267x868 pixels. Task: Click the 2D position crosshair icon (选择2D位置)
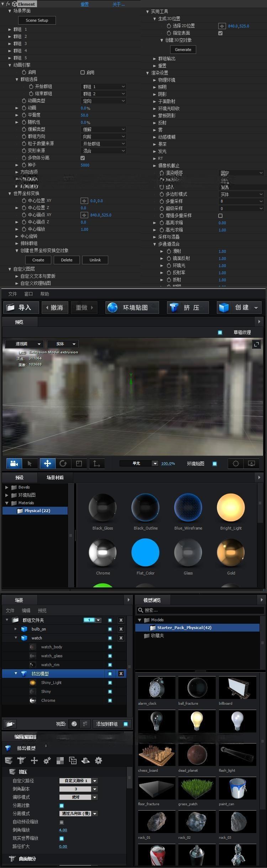click(222, 26)
